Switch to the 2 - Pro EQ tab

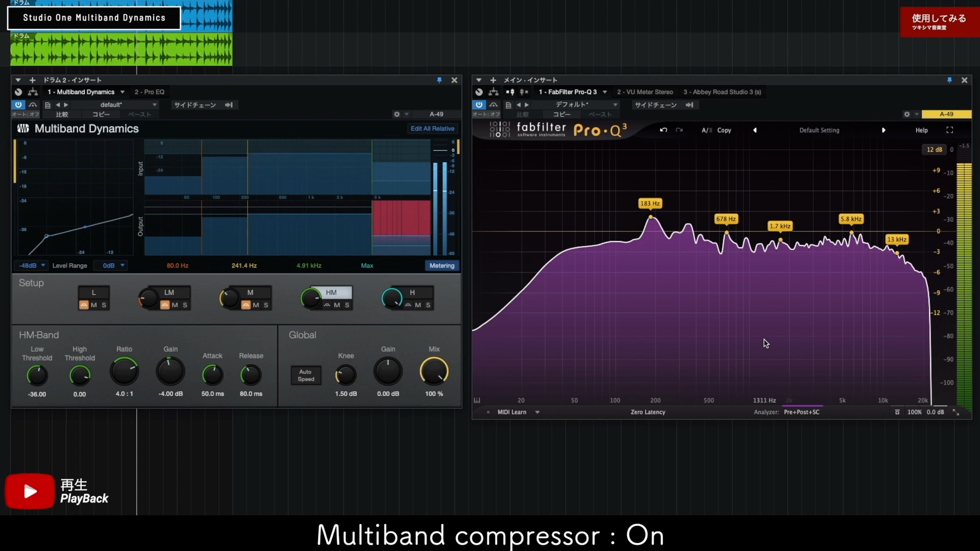coord(149,92)
